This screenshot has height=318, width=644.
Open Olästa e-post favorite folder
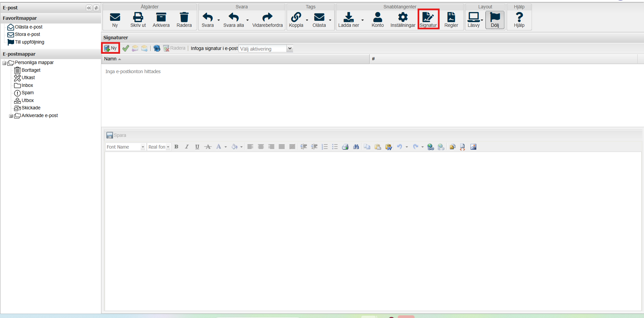click(x=29, y=27)
